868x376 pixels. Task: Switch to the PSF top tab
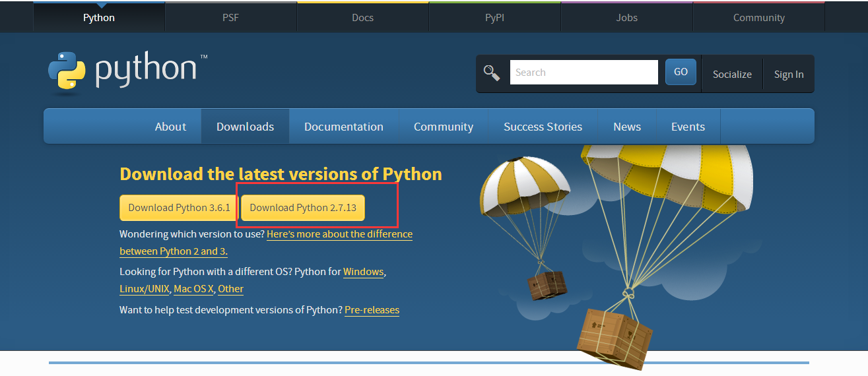(230, 17)
